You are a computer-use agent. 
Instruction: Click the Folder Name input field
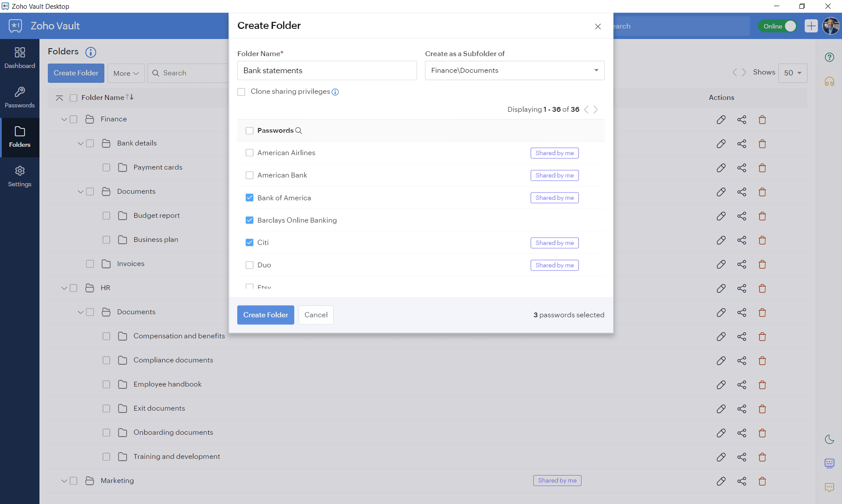[x=327, y=71]
